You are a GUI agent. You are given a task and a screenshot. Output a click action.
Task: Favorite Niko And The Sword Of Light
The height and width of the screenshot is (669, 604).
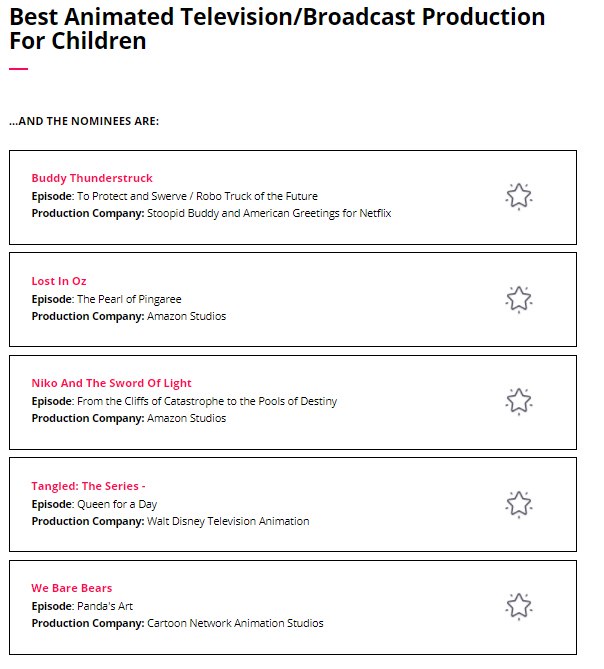[x=518, y=401]
